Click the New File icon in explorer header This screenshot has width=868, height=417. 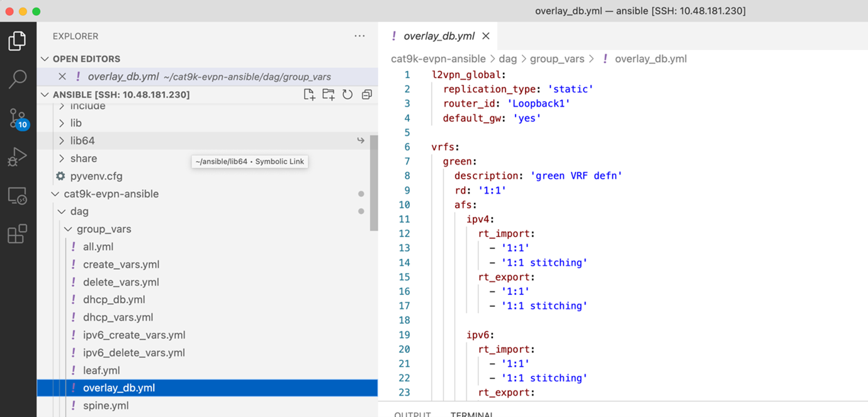click(x=309, y=94)
